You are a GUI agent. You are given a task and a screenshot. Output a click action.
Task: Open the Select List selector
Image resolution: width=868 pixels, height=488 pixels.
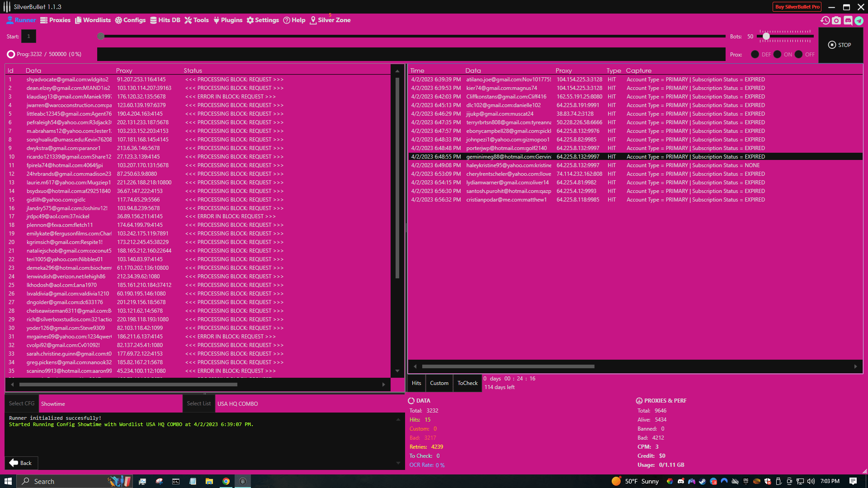pyautogui.click(x=198, y=404)
